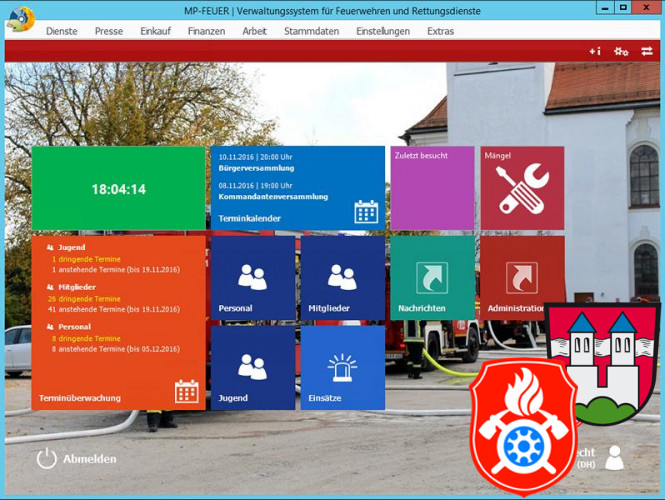Click the Terminkalender calendar icon

[366, 212]
